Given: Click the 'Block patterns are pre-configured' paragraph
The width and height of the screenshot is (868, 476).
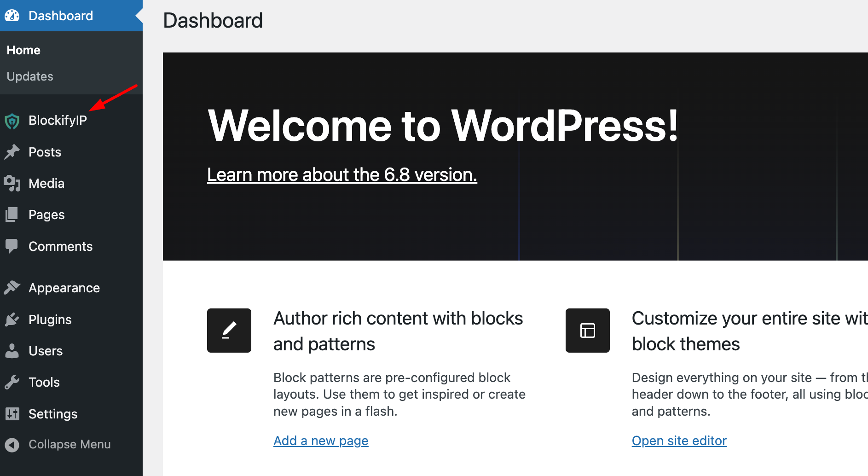Looking at the screenshot, I should click(x=399, y=395).
